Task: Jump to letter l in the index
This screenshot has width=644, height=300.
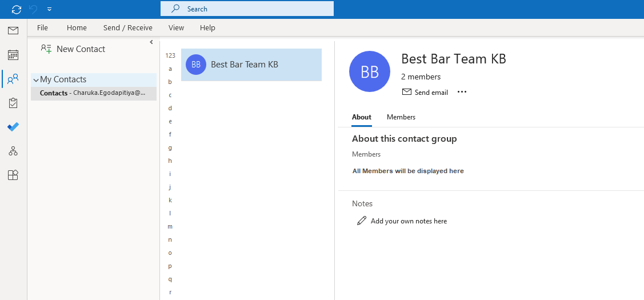Action: pos(170,213)
